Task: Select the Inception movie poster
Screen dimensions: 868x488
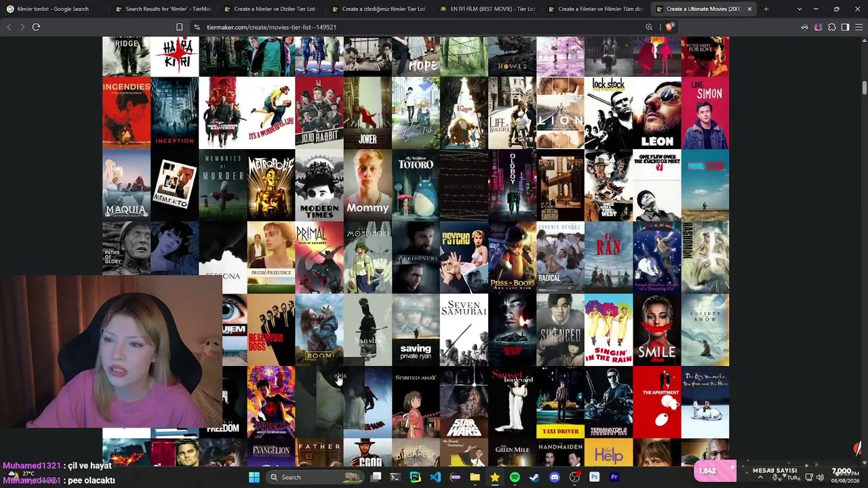Action: pyautogui.click(x=175, y=113)
